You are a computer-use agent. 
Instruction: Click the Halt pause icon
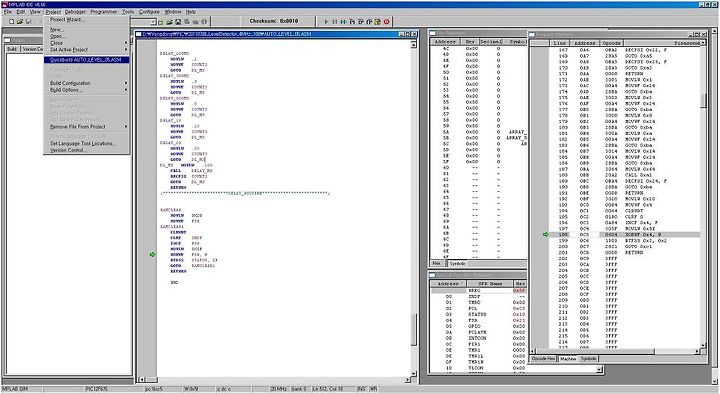tap(335, 22)
